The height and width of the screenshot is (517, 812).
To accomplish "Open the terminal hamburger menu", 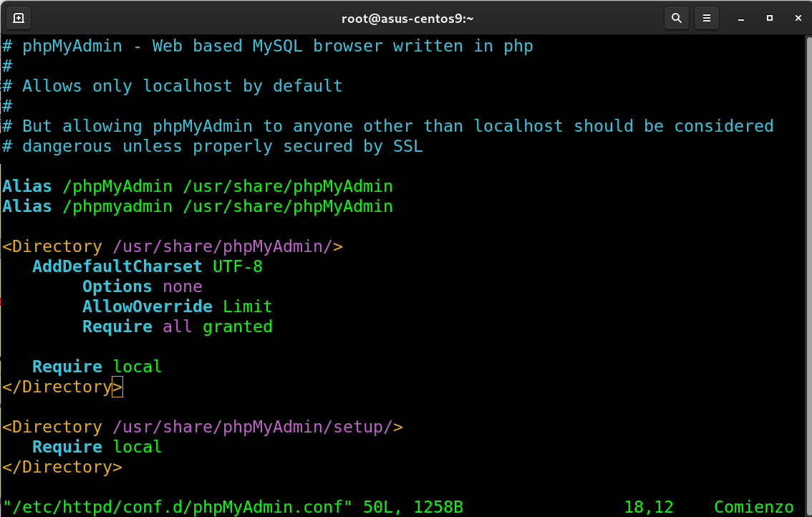I will coord(707,18).
